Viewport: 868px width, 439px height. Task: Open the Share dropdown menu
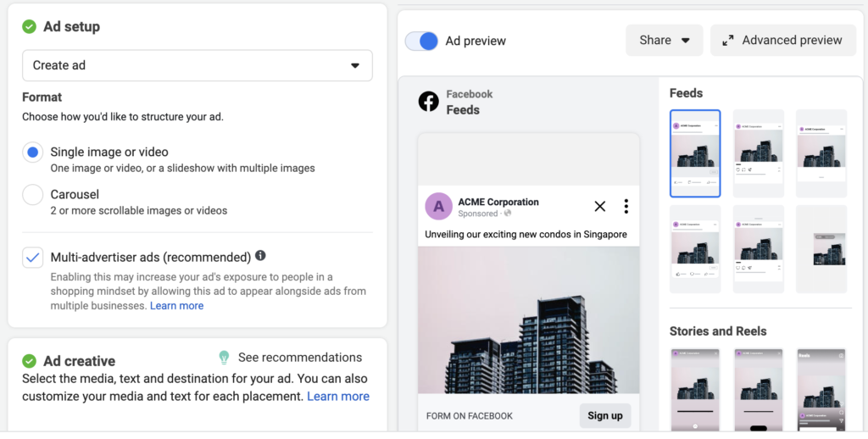tap(665, 41)
